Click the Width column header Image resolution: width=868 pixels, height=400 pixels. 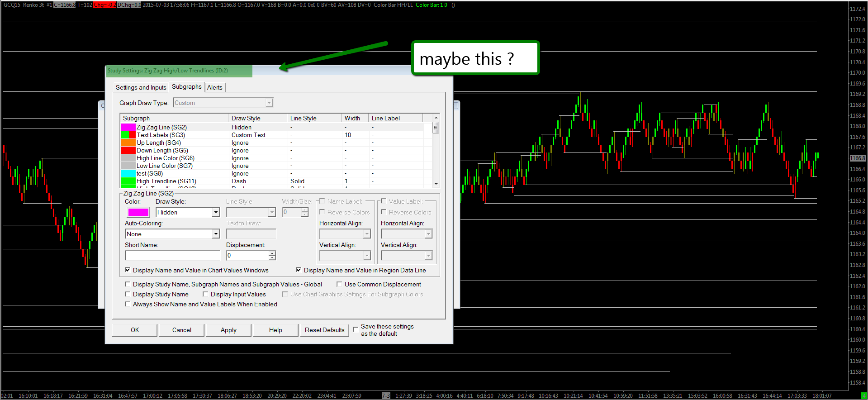pos(355,118)
